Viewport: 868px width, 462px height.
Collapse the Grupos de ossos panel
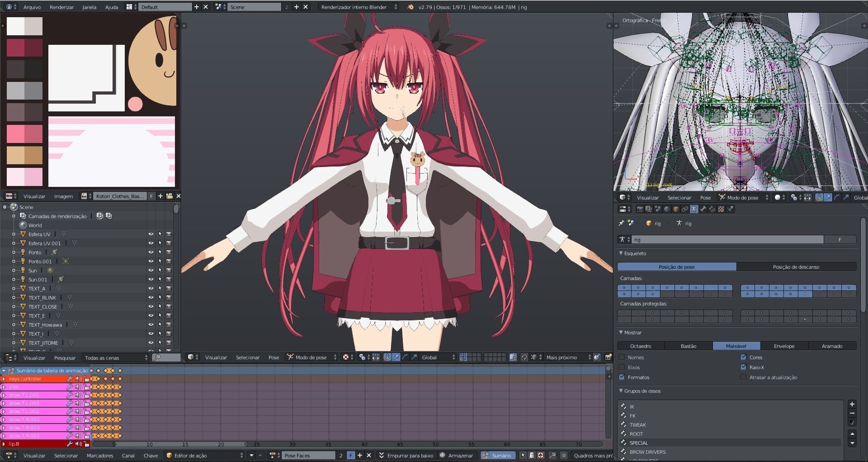[x=621, y=391]
